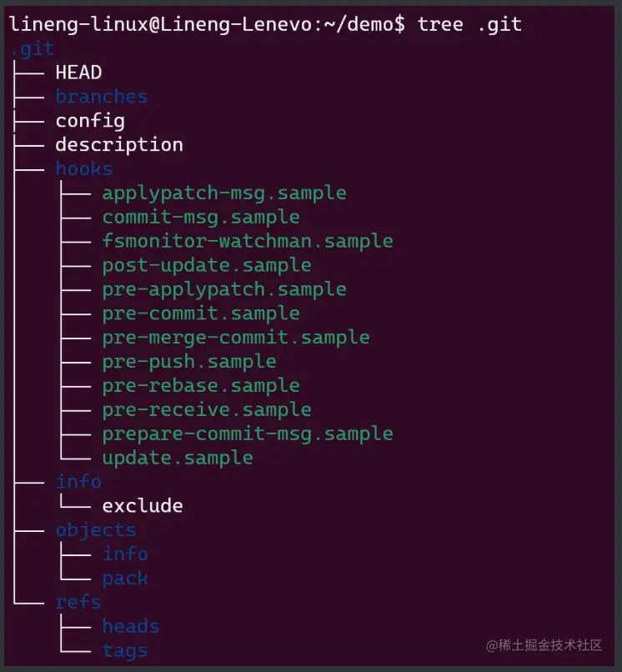Click the hooks directory name
This screenshot has height=672, width=622.
click(84, 169)
